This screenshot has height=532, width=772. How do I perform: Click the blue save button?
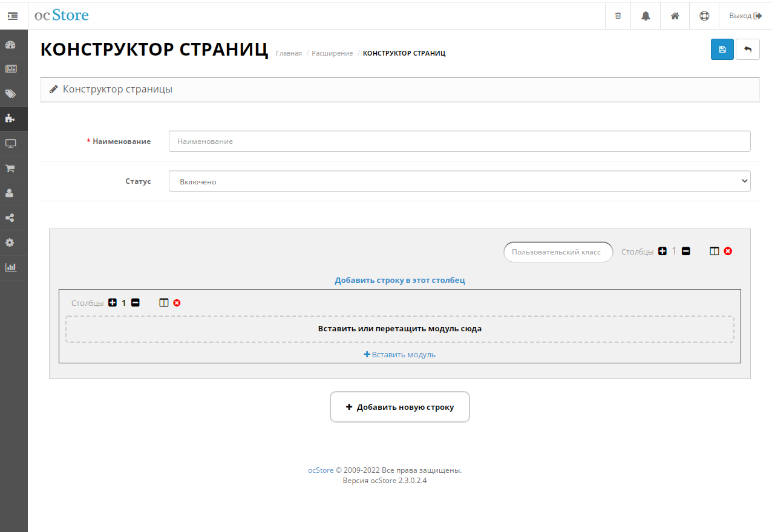click(x=722, y=50)
